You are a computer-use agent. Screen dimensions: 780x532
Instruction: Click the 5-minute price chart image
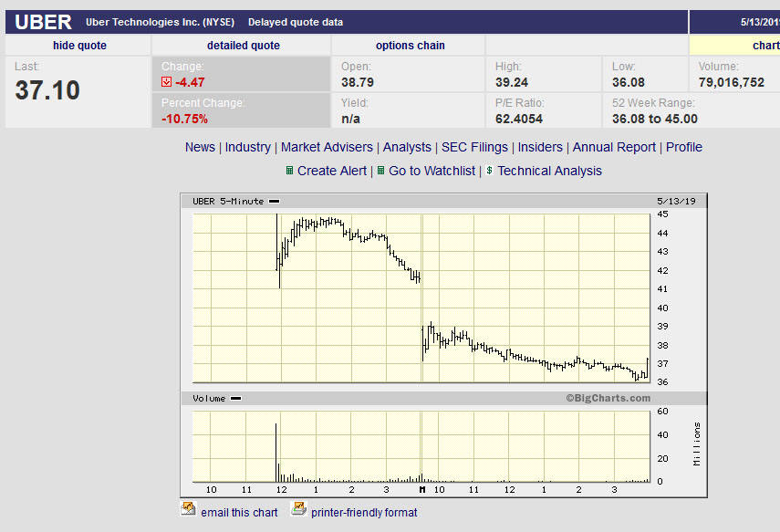coord(421,298)
